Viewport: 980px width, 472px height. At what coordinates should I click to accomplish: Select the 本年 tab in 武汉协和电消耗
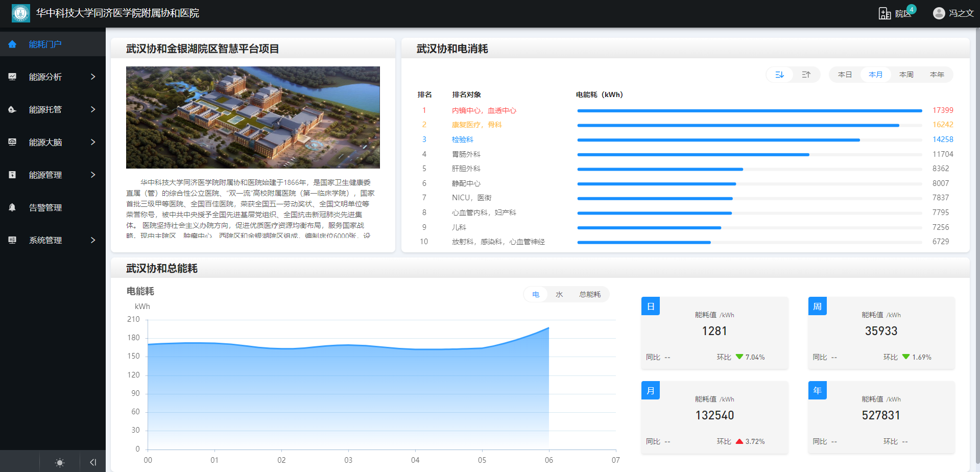click(937, 74)
